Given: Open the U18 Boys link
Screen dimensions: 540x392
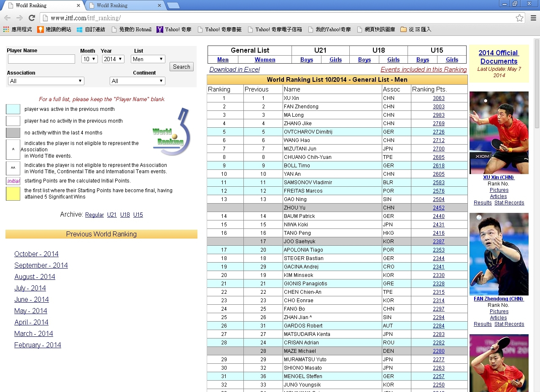Looking at the screenshot, I should 364,60.
